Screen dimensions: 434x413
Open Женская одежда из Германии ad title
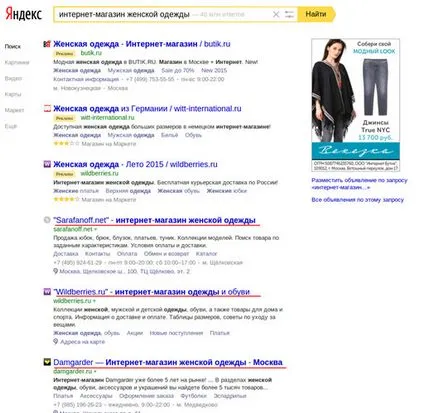[147, 108]
